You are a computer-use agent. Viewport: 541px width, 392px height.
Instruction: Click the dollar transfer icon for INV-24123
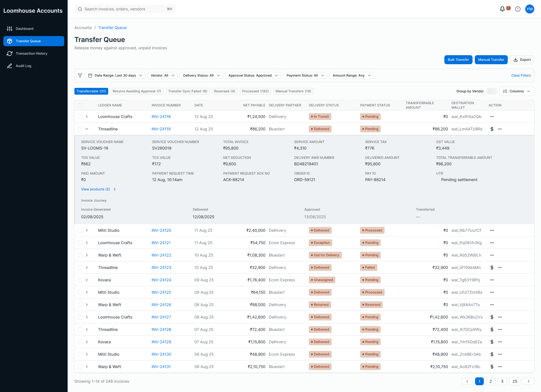click(x=492, y=268)
